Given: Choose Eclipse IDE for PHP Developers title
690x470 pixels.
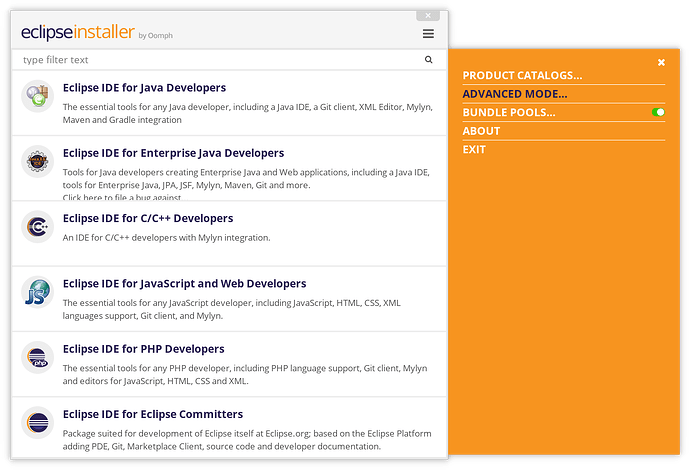Looking at the screenshot, I should click(x=143, y=349).
